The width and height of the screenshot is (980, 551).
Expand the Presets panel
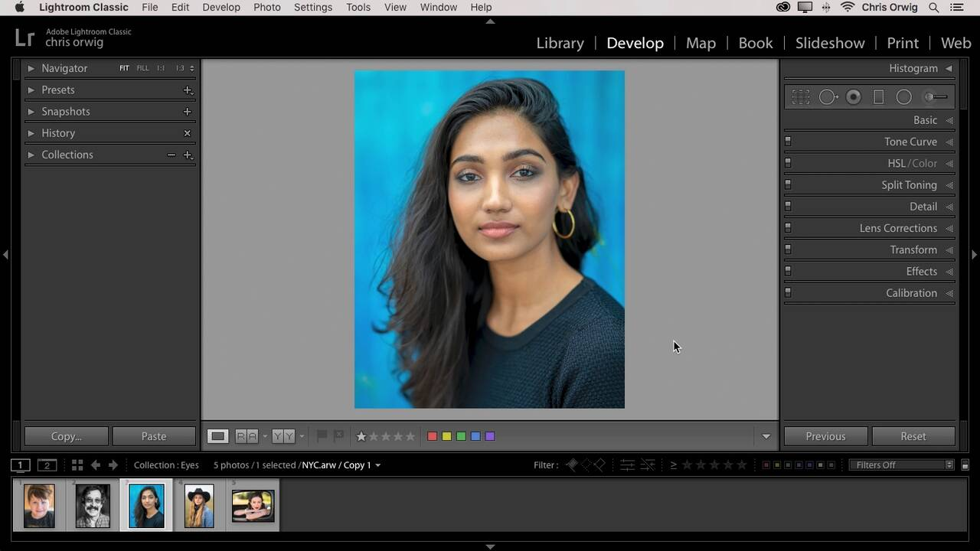[31, 90]
